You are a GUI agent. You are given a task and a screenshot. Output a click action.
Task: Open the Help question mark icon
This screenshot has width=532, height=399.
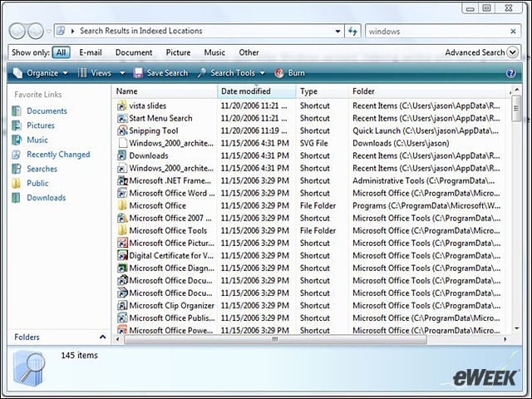pos(510,73)
